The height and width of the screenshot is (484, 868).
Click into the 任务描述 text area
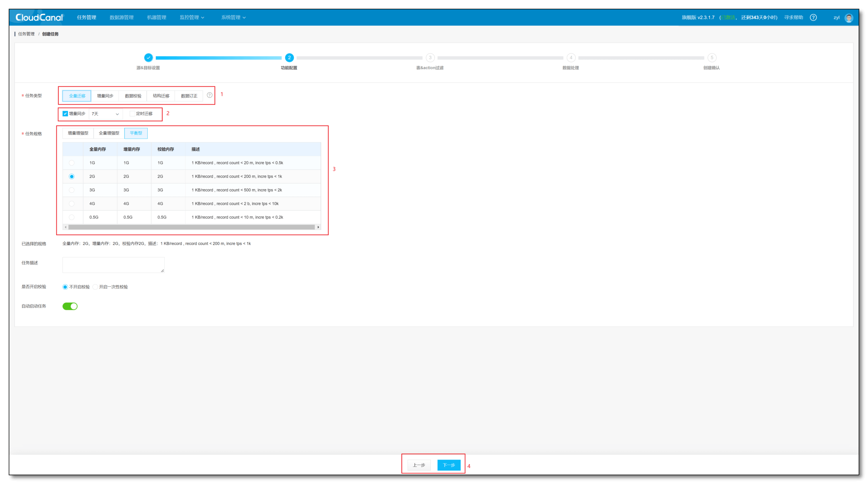(114, 265)
